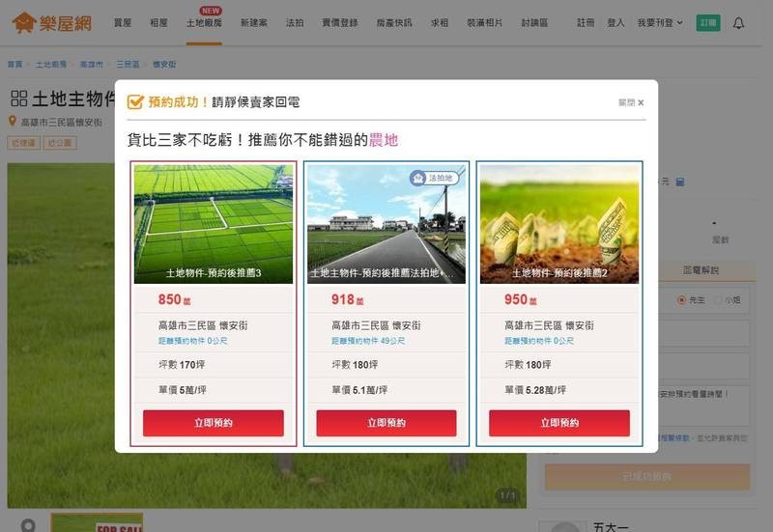The image size is (773, 532).
Task: Click the notification bell icon
Action: [x=738, y=22]
